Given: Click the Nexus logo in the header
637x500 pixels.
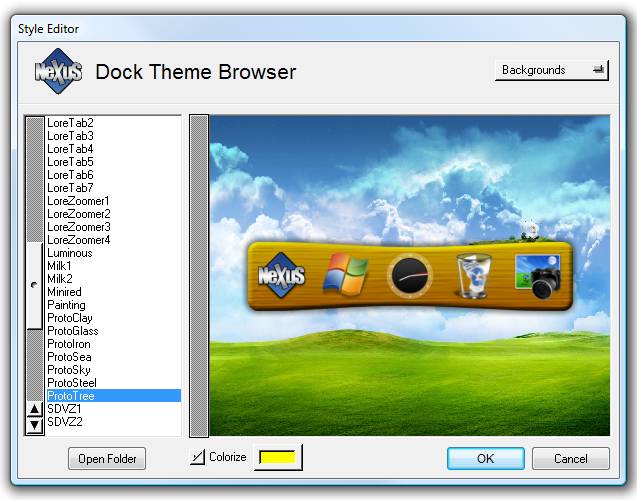Looking at the screenshot, I should 58,71.
